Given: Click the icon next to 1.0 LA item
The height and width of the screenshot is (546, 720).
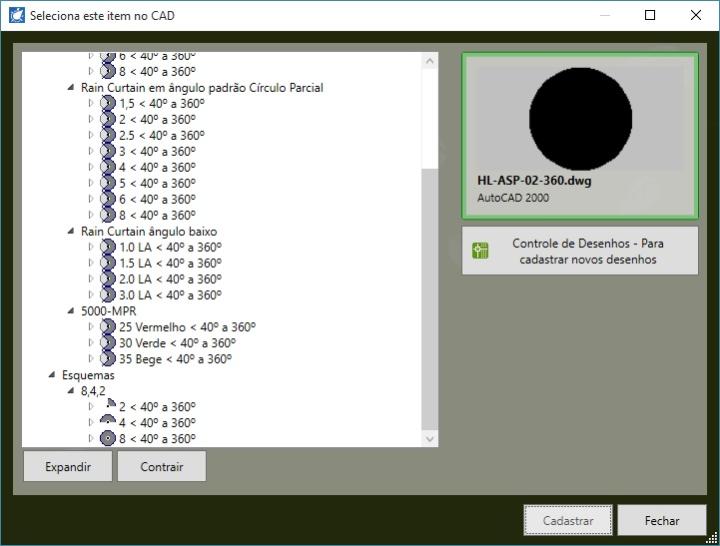Looking at the screenshot, I should click(x=108, y=247).
